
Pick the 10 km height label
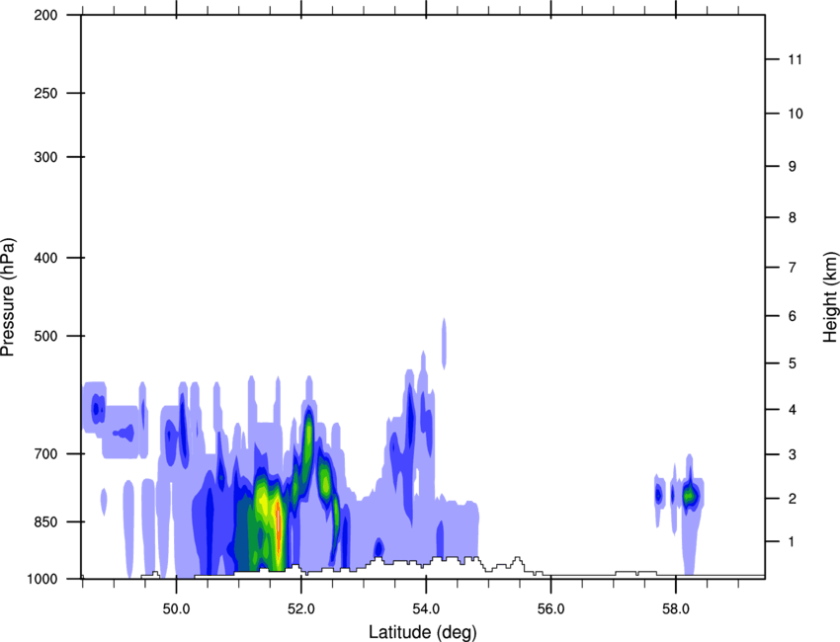coord(795,114)
